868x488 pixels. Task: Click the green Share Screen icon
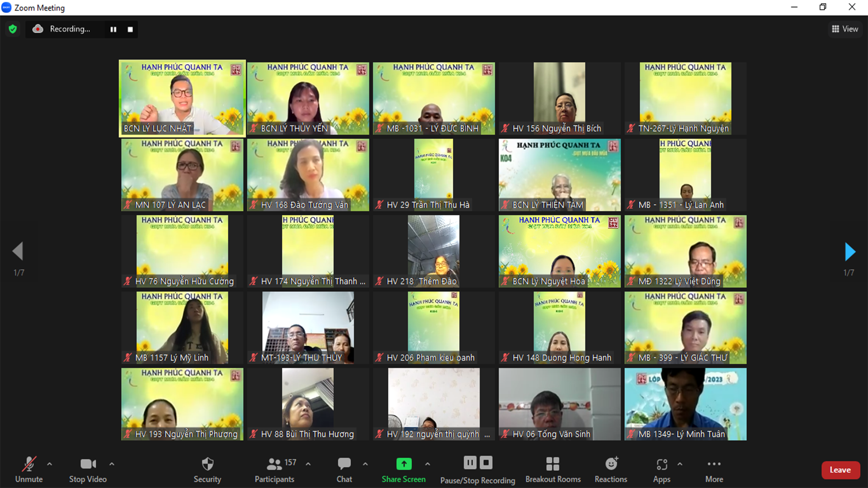click(x=404, y=464)
